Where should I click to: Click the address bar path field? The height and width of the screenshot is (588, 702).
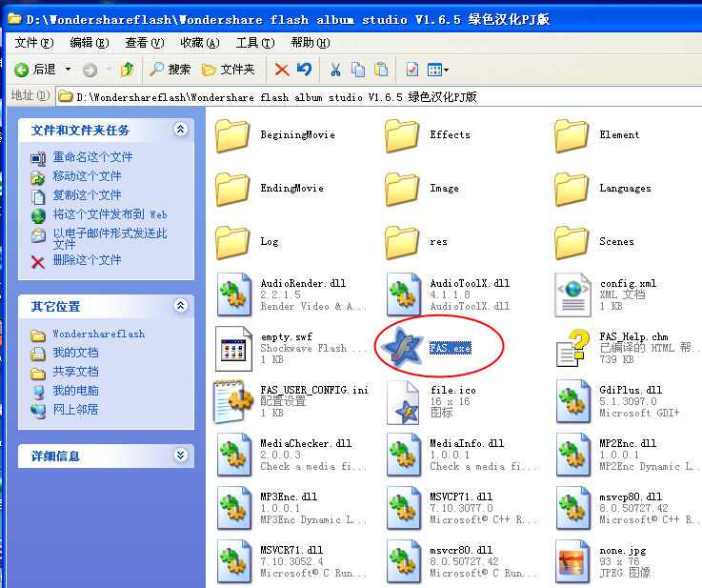coord(379,97)
